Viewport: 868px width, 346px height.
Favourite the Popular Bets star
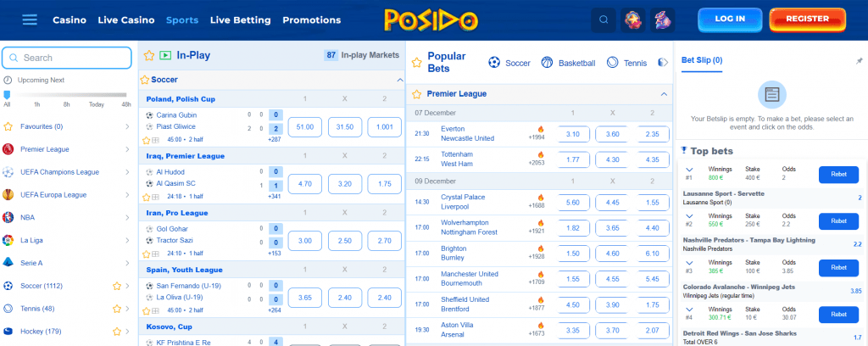pos(417,63)
